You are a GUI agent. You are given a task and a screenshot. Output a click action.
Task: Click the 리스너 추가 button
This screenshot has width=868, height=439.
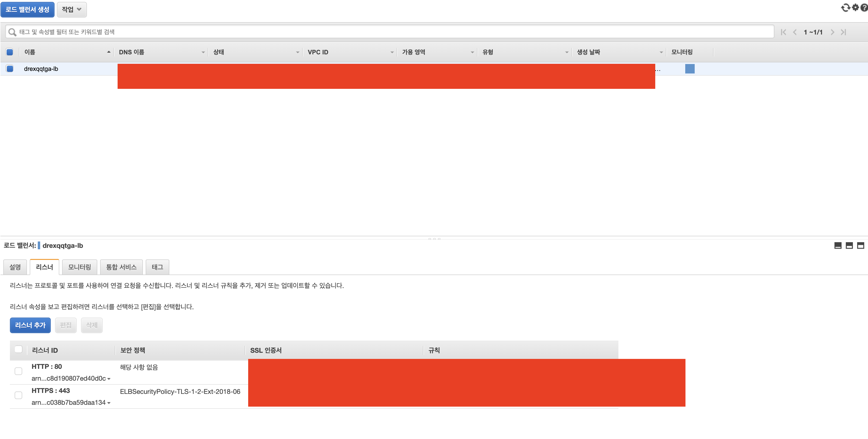pos(30,325)
